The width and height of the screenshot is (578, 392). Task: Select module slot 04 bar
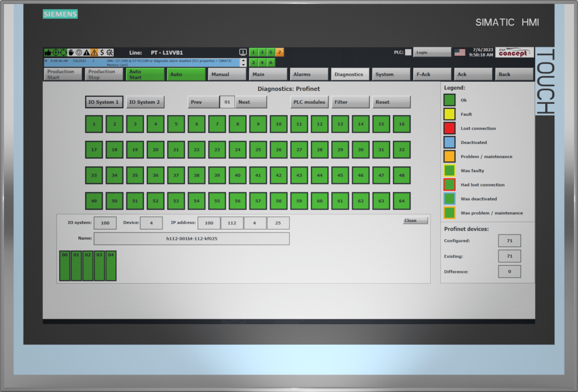pyautogui.click(x=111, y=266)
